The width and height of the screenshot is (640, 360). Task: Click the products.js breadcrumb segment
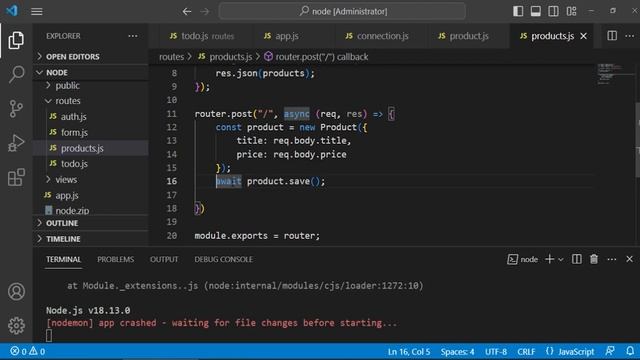[225, 57]
